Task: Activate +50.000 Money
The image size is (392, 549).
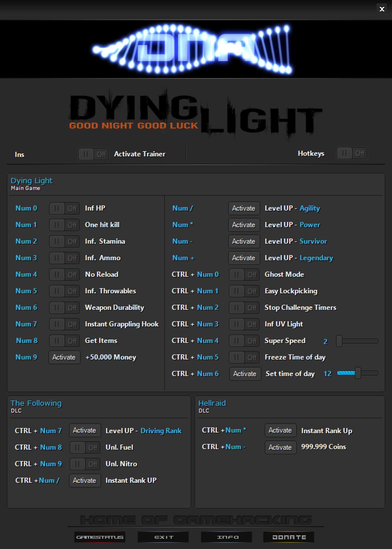Action: [64, 357]
